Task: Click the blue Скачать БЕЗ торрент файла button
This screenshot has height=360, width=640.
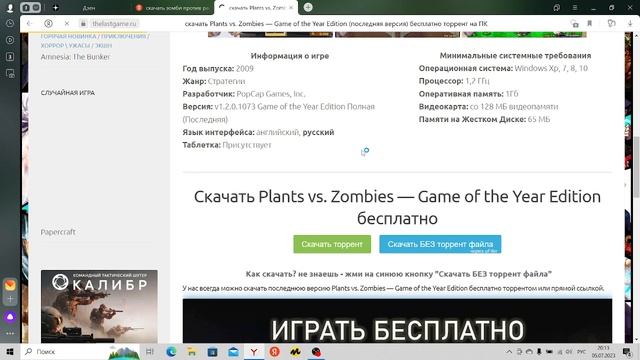Action: pyautogui.click(x=440, y=244)
